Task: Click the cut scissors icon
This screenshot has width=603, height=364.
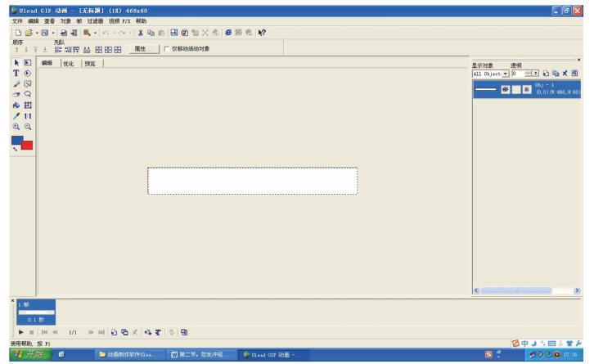Action: pos(141,33)
